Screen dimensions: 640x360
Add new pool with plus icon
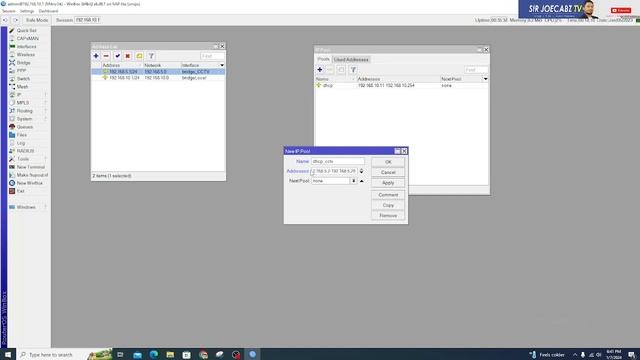(x=320, y=70)
